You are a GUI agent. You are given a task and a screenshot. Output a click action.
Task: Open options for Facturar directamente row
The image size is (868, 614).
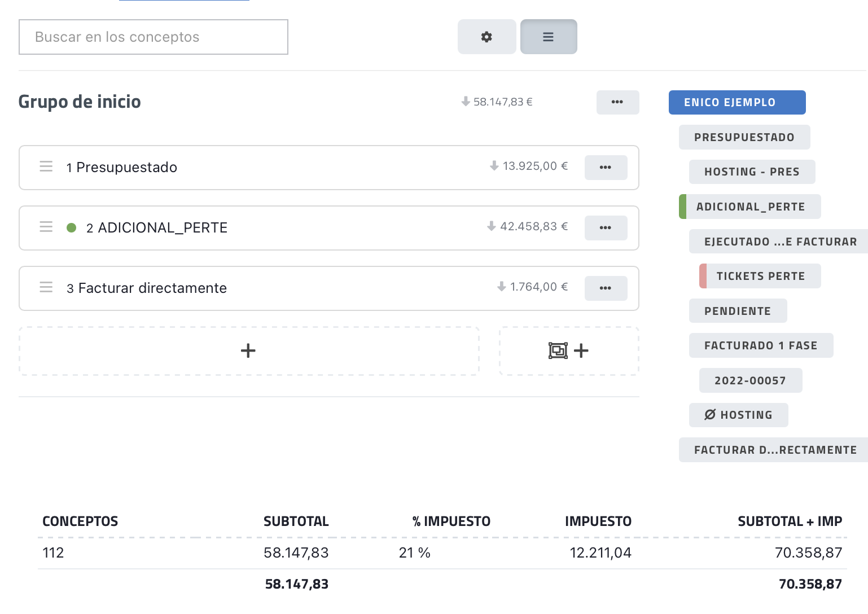click(x=605, y=288)
